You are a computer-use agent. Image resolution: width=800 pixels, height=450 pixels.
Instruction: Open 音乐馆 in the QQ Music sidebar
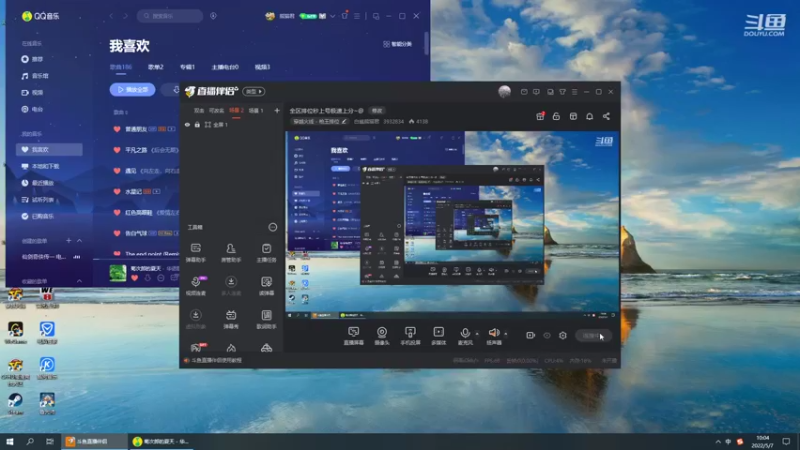click(x=35, y=76)
